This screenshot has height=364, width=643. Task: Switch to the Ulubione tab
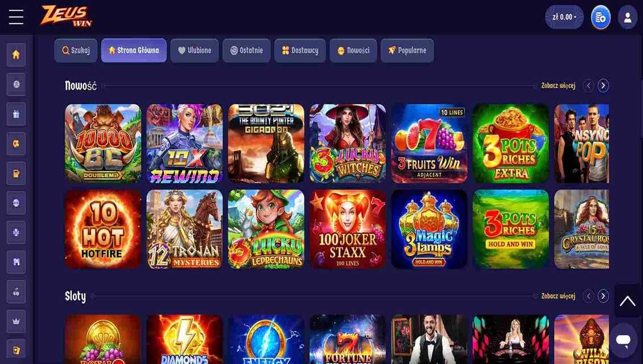click(x=195, y=51)
